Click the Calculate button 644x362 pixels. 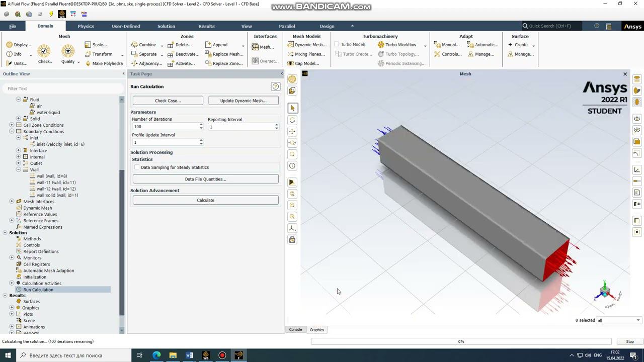[x=206, y=200]
